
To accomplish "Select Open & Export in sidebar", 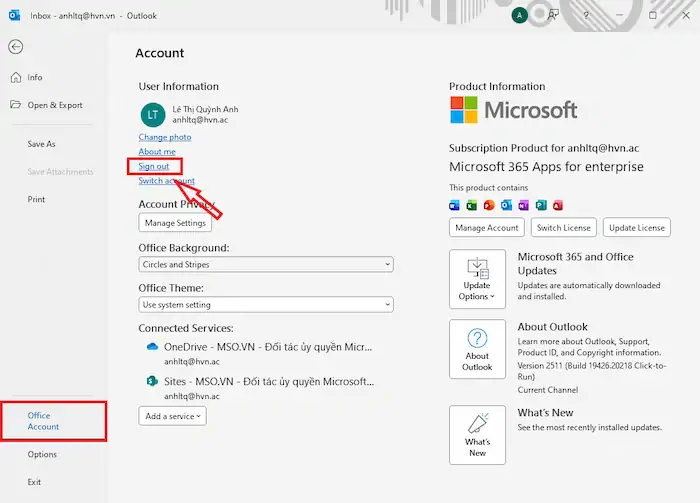I will [x=55, y=105].
